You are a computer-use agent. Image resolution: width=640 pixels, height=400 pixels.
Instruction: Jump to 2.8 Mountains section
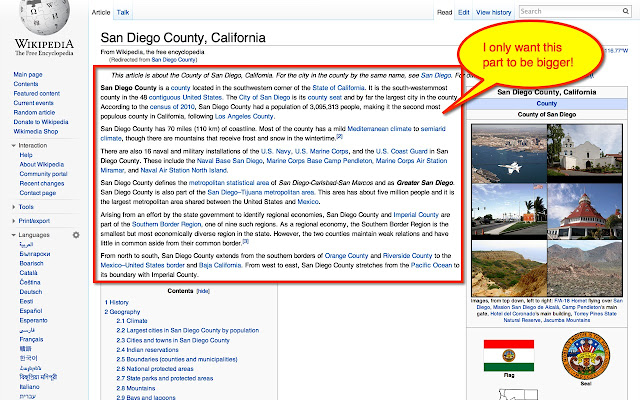(x=136, y=388)
